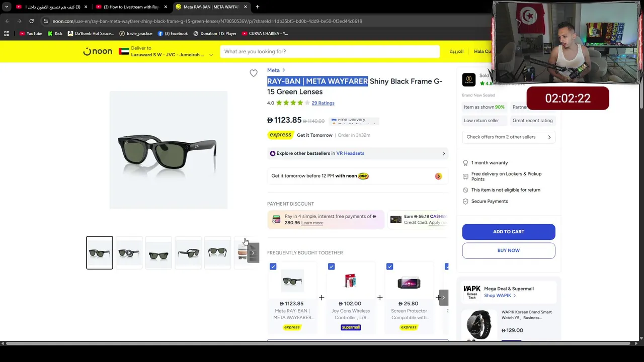Click the not eligible for return icon
644x362 pixels.
click(466, 190)
